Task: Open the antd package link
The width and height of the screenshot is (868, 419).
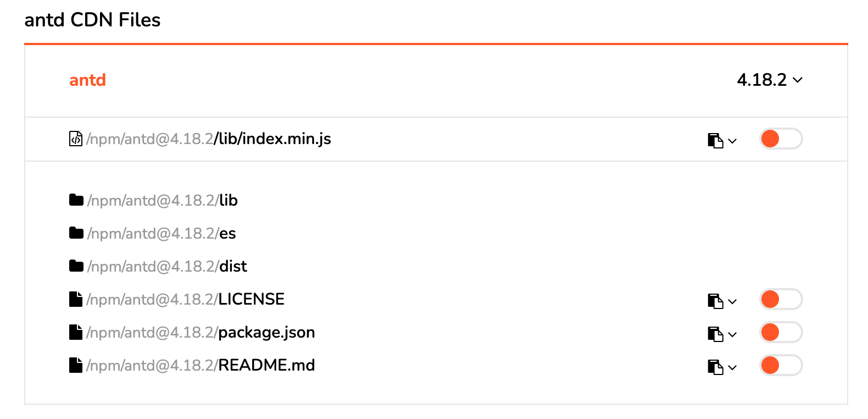Action: click(x=87, y=80)
